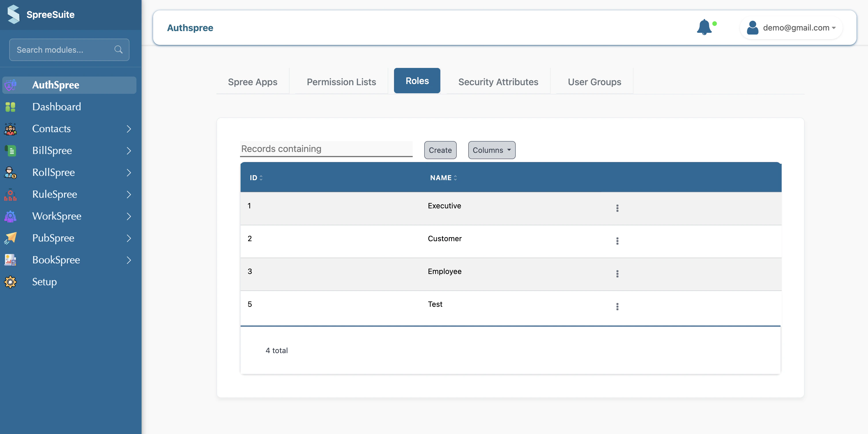Click the user avatar icon
Viewport: 868px width, 434px height.
(x=752, y=28)
